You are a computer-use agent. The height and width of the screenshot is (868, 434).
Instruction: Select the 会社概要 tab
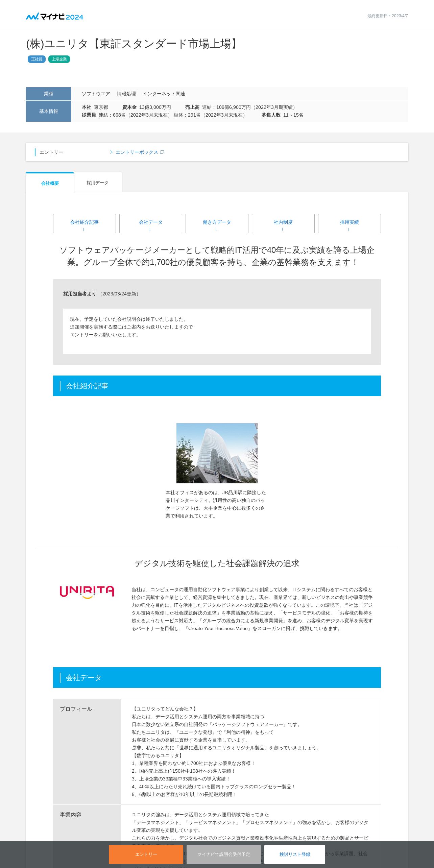[50, 183]
